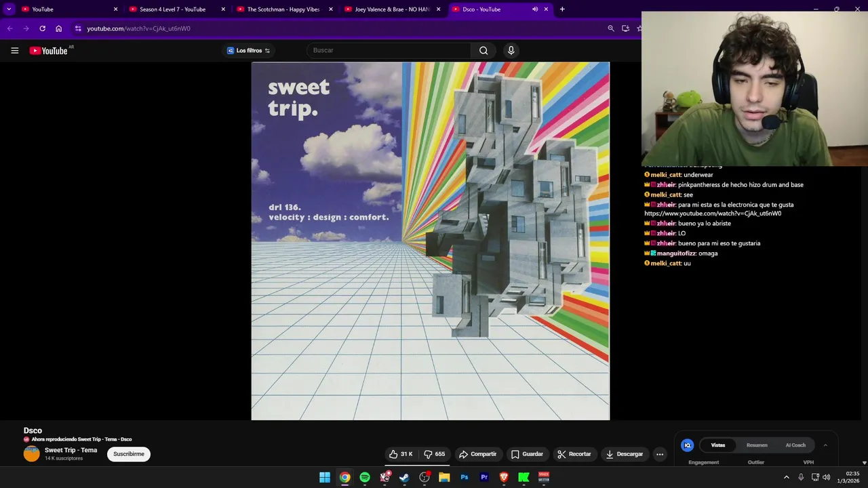Open Steam from the taskbar
The height and width of the screenshot is (488, 868).
click(x=404, y=477)
